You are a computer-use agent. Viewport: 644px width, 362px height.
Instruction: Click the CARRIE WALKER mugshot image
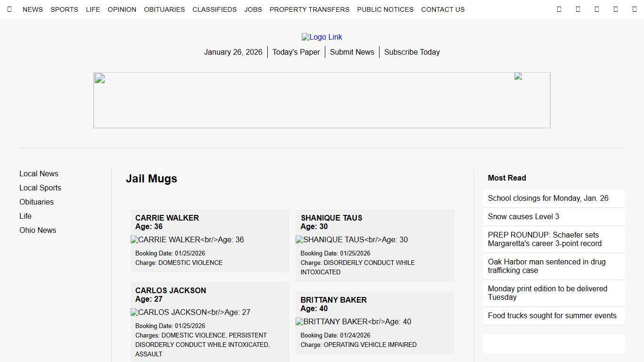[x=187, y=239]
